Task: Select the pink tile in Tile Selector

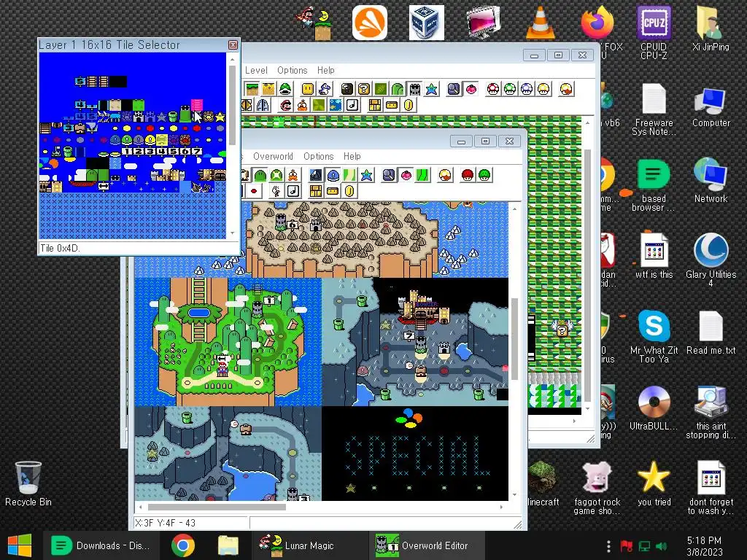Action: 197,104
